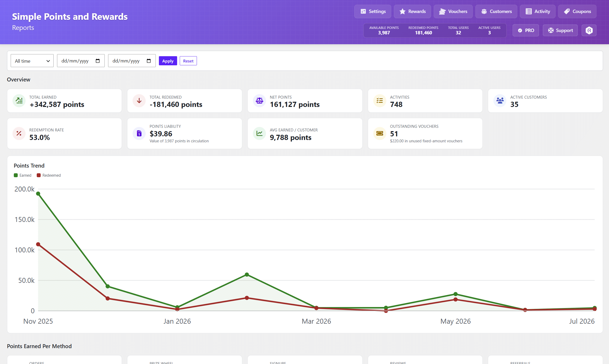Toggle the Earned legend swatch
This screenshot has width=609, height=364.
tap(16, 175)
